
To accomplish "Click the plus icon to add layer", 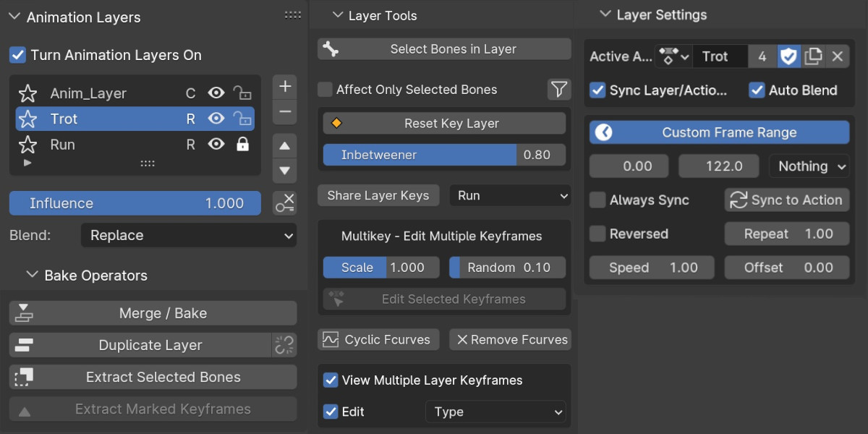I will click(x=285, y=87).
